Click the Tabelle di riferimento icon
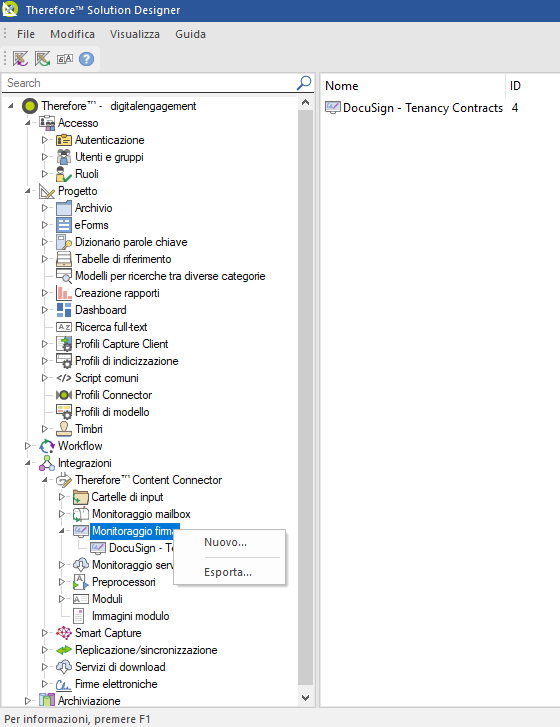This screenshot has width=560, height=727. click(x=64, y=259)
